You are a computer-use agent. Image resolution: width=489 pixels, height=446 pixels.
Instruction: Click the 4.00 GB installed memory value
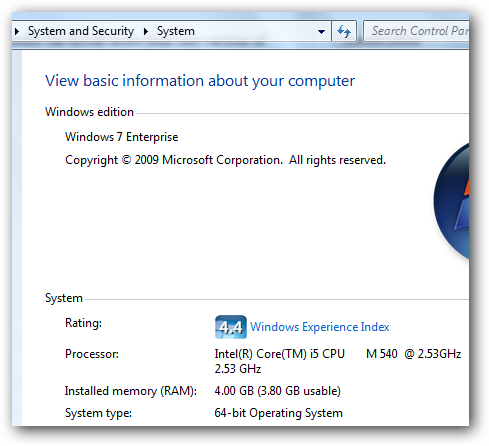click(278, 391)
